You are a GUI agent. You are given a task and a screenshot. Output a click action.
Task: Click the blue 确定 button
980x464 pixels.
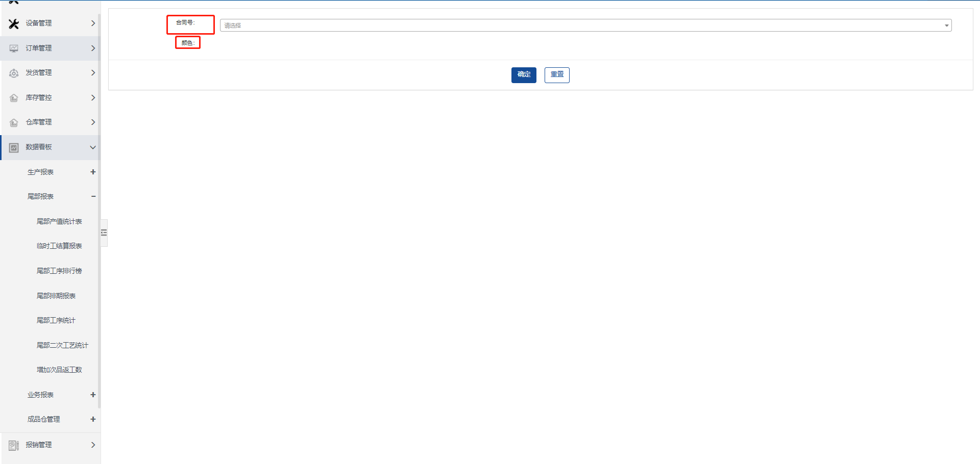pyautogui.click(x=524, y=75)
